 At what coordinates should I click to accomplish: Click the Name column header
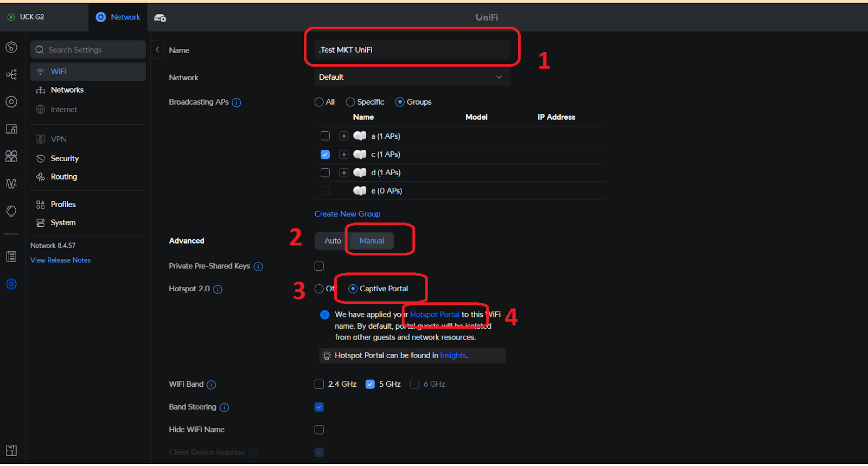tap(363, 117)
